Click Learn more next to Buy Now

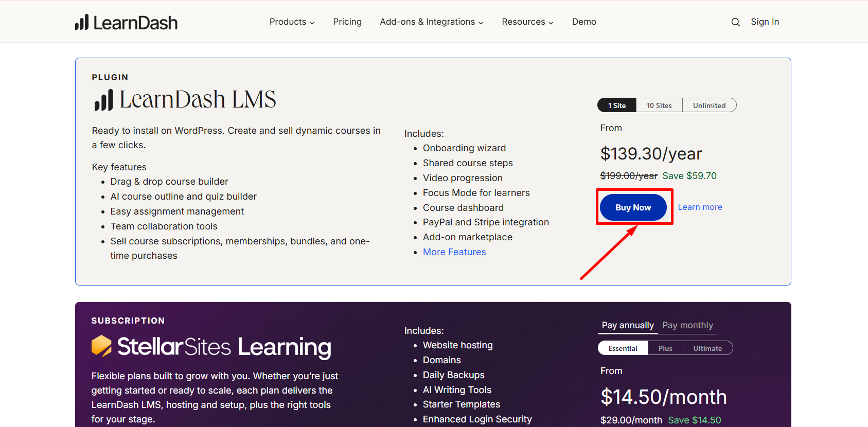point(700,207)
